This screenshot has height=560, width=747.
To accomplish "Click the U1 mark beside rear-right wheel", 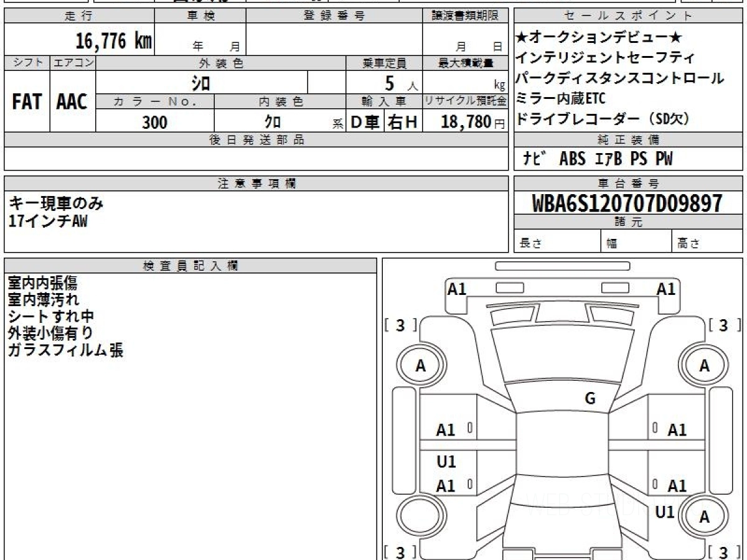I will 665,512.
